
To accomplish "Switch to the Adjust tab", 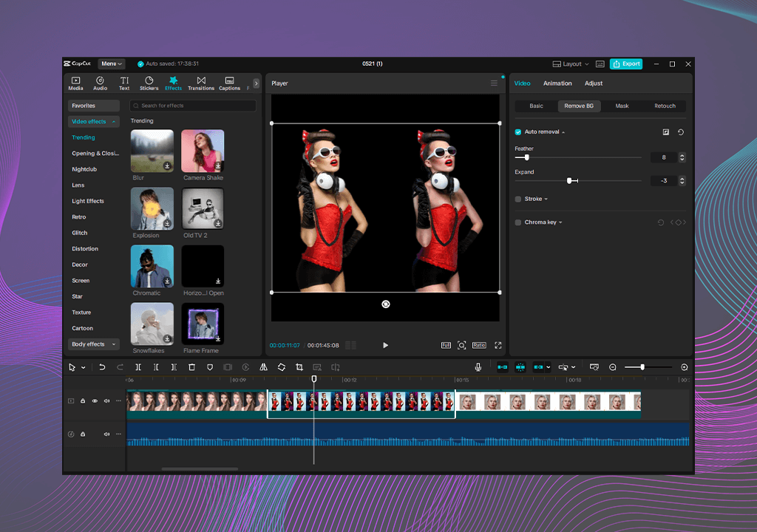I will pos(594,83).
